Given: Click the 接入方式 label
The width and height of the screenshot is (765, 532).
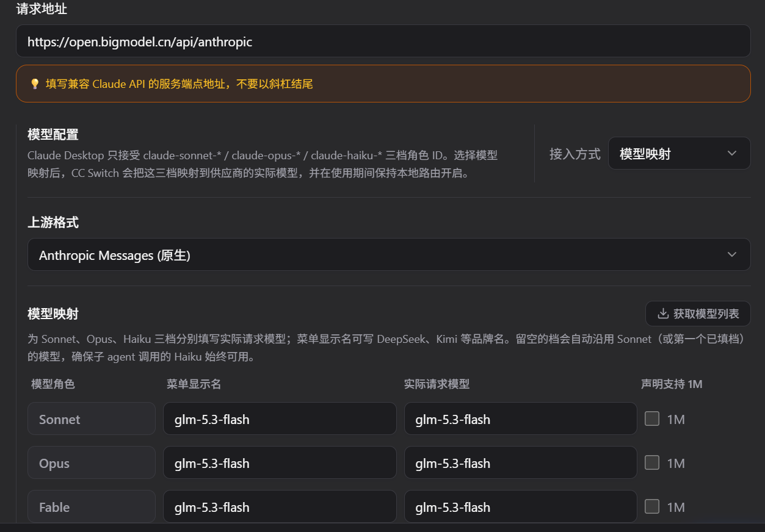Looking at the screenshot, I should tap(575, 154).
